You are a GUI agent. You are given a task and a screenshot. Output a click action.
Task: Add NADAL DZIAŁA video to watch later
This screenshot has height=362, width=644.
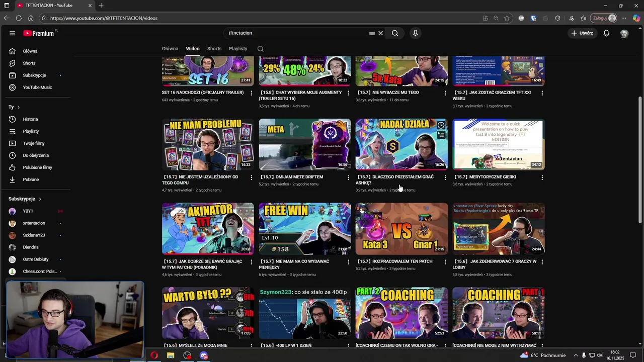(441, 125)
